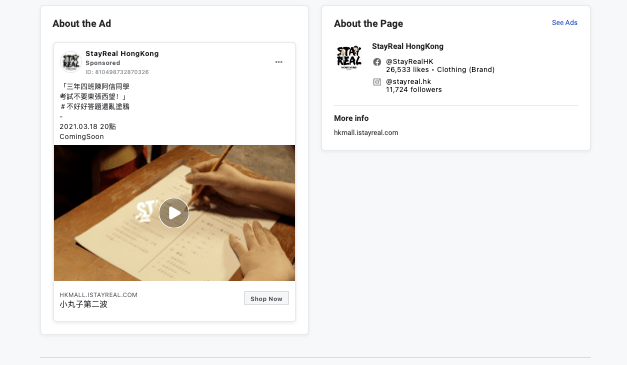This screenshot has height=365, width=627.
Task: Click the StayReal logo in About the Page
Action: 349,57
